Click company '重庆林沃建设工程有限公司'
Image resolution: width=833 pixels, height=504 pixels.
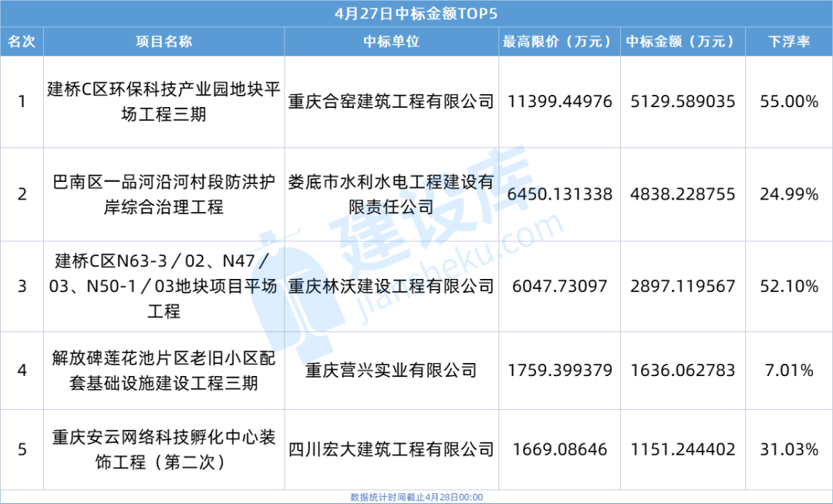click(391, 287)
